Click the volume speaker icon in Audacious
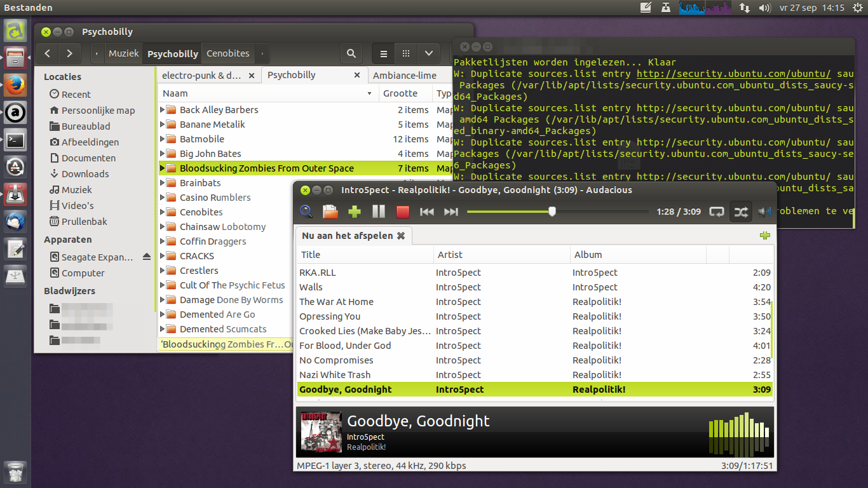This screenshot has width=868, height=488. click(765, 212)
